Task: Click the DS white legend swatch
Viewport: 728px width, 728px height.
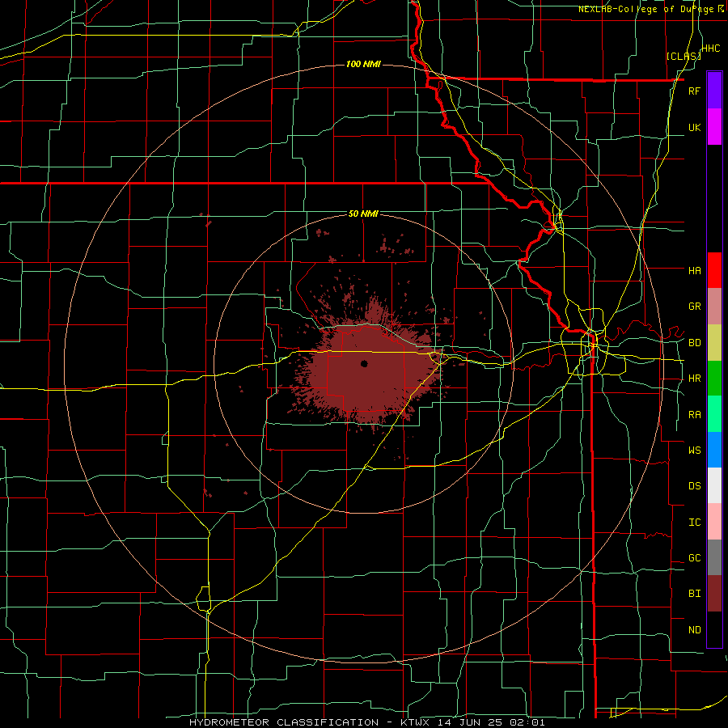Action: pos(714,485)
